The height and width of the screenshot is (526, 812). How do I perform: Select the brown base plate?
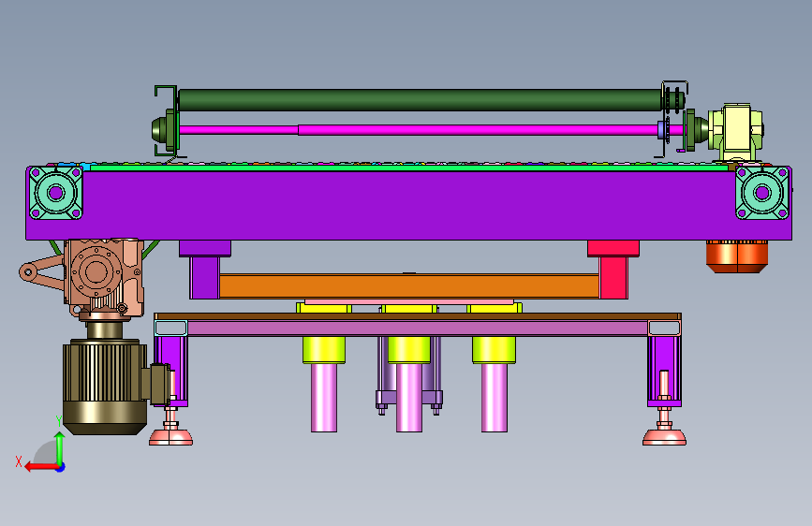click(x=418, y=316)
